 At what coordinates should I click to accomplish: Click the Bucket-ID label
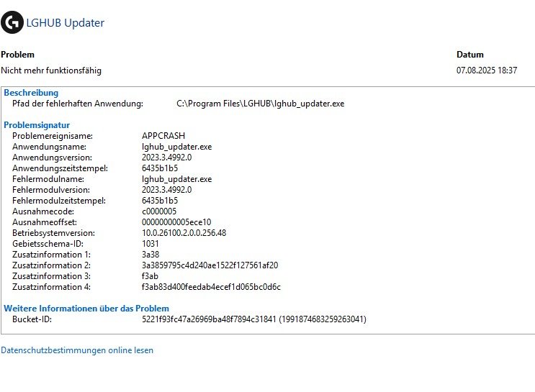coord(32,319)
